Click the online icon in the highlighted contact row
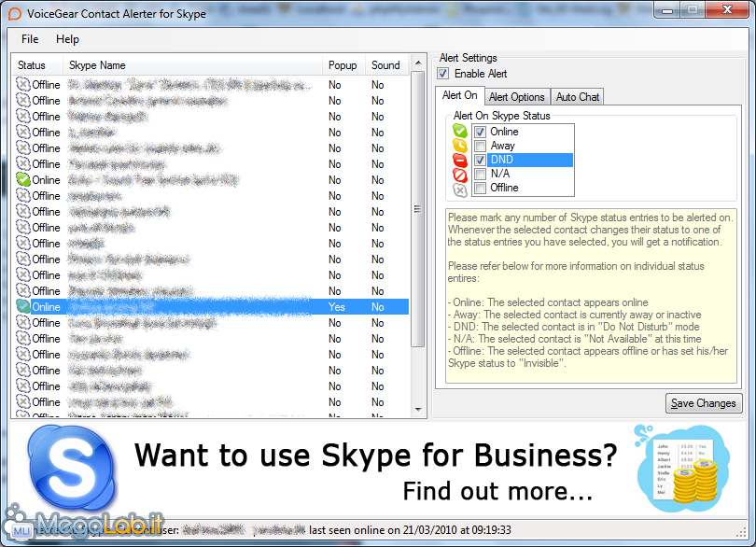The image size is (756, 547). point(23,306)
